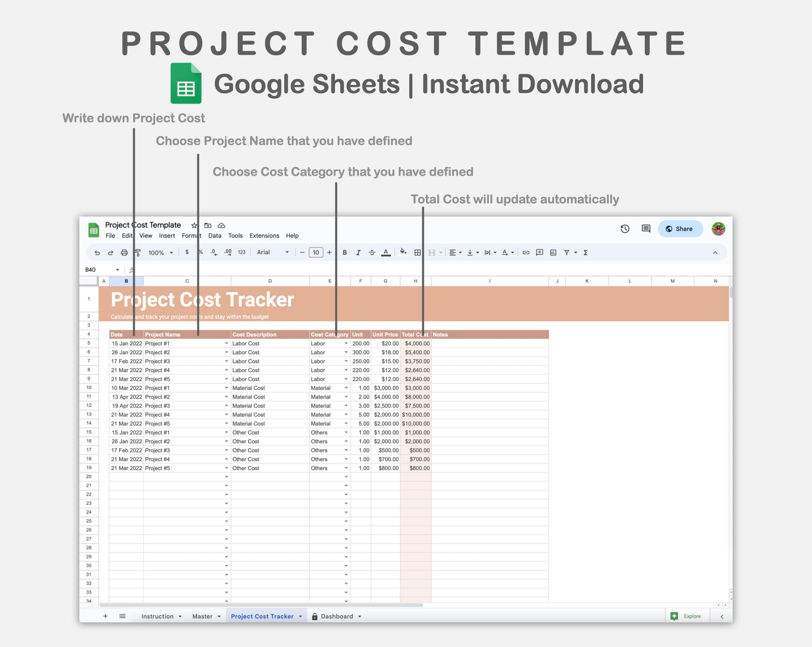This screenshot has width=812, height=647.
Task: Click the undo arrow icon
Action: coord(97,253)
